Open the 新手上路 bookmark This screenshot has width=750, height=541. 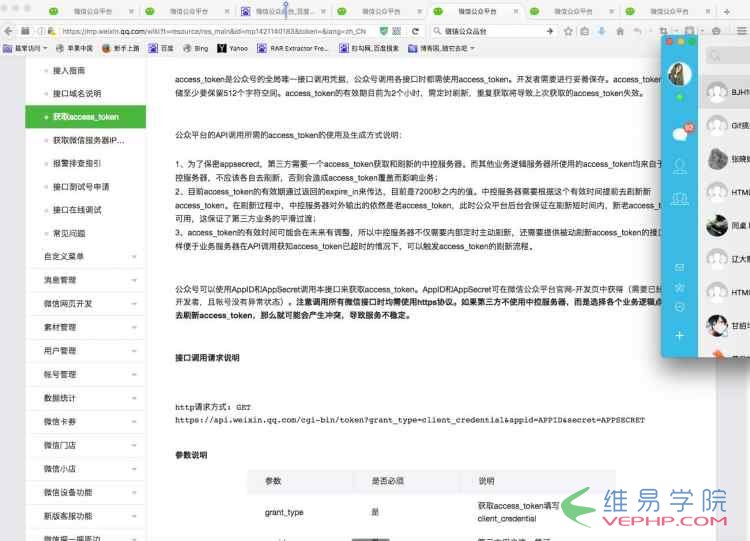click(121, 48)
